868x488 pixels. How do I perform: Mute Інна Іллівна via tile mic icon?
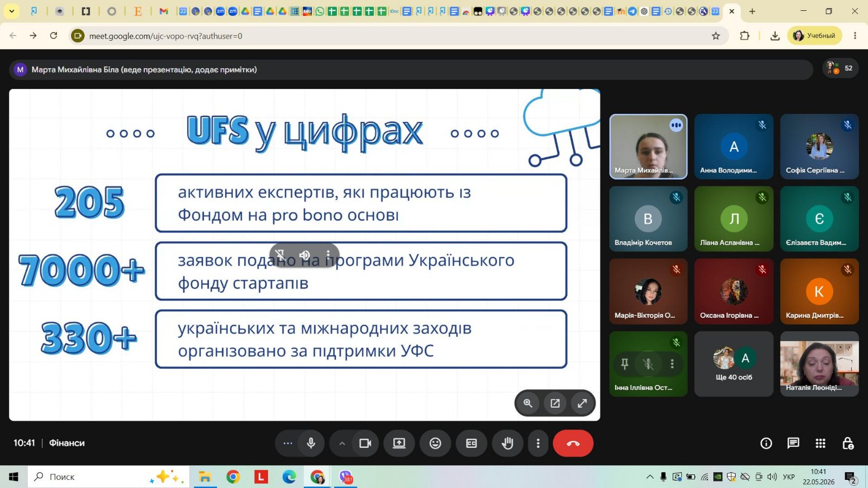[x=648, y=364]
